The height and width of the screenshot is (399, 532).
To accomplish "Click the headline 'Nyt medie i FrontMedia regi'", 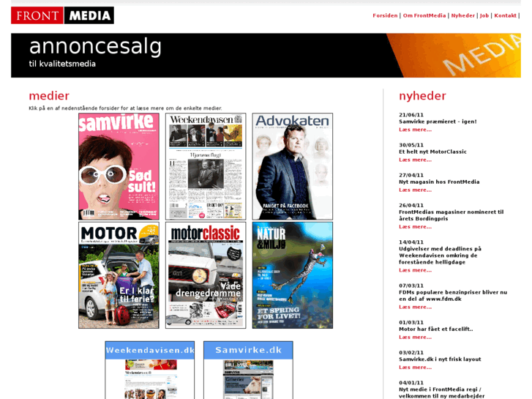I will point(441,392).
